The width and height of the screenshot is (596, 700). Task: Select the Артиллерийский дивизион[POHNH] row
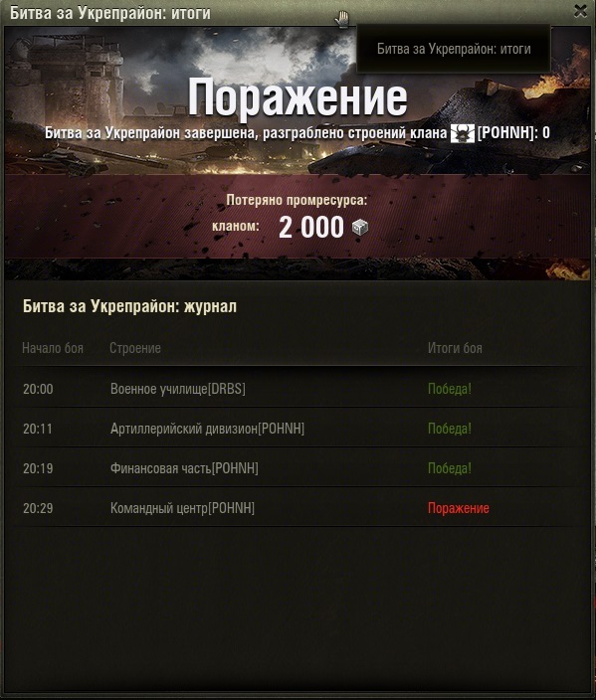click(298, 429)
